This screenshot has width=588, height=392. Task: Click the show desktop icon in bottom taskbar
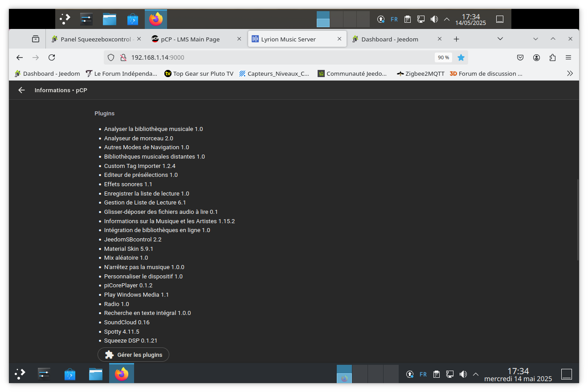click(x=566, y=374)
